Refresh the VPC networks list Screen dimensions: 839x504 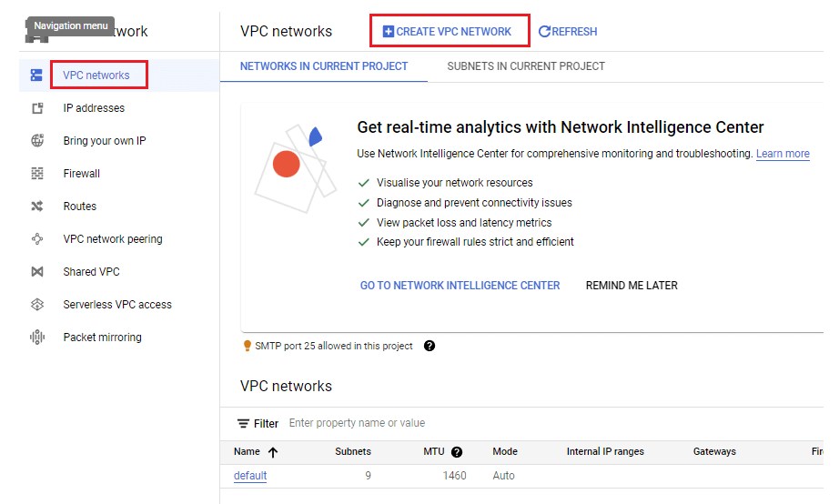[568, 32]
